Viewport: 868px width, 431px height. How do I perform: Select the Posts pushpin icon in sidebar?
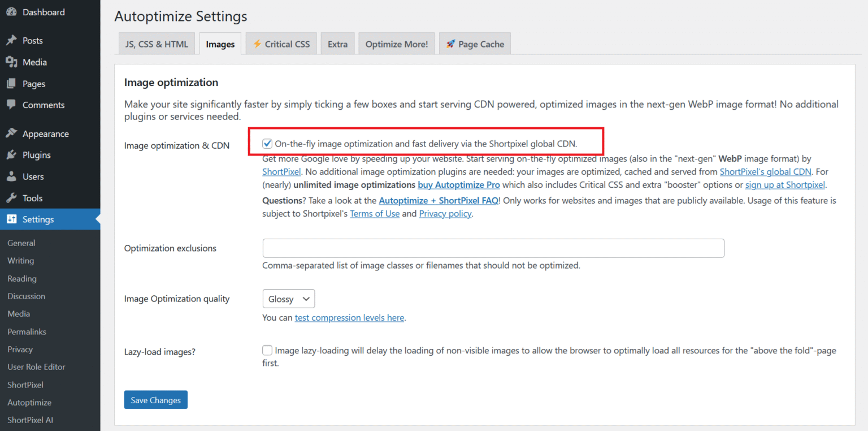[12, 40]
